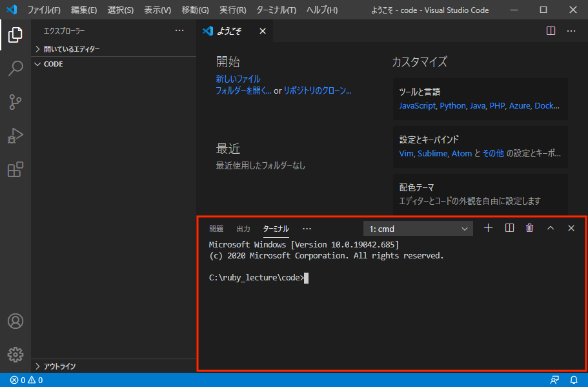Open the 編集(E) menu
The width and height of the screenshot is (588, 387).
click(84, 10)
